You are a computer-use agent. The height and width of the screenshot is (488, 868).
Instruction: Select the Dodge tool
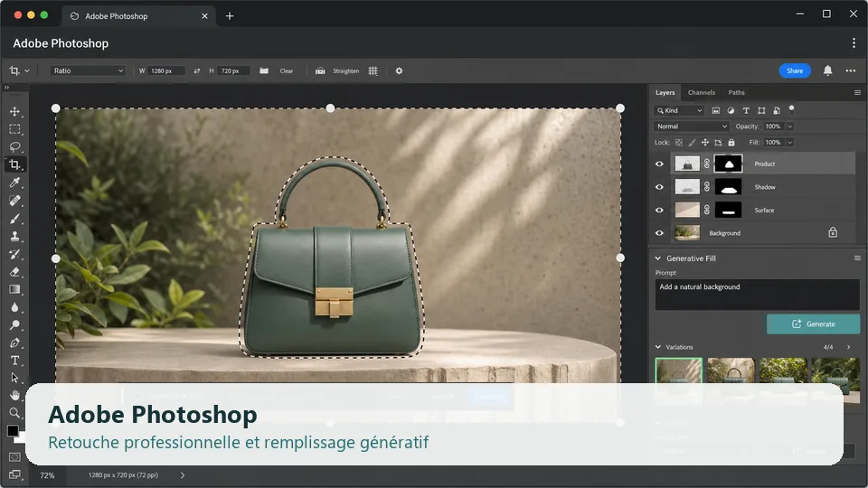click(15, 324)
